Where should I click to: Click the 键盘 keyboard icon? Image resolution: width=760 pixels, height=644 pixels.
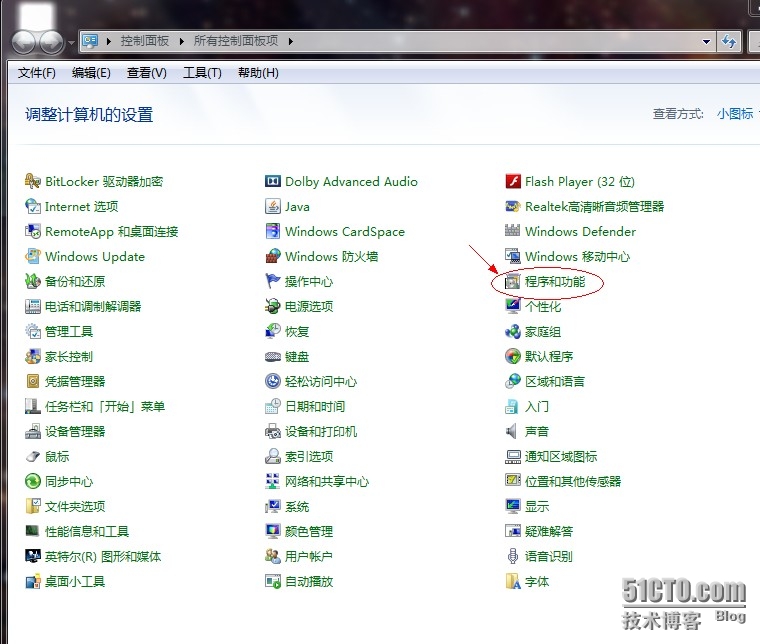[x=272, y=357]
